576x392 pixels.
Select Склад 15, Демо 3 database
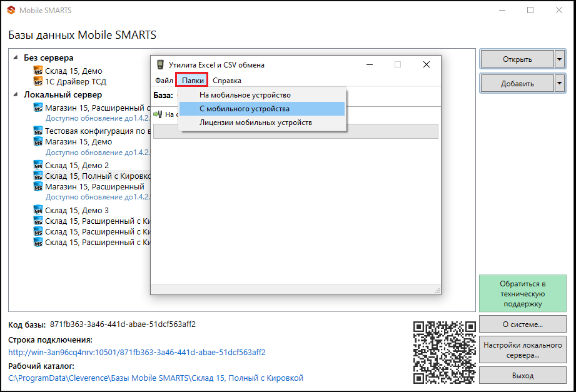pyautogui.click(x=77, y=211)
